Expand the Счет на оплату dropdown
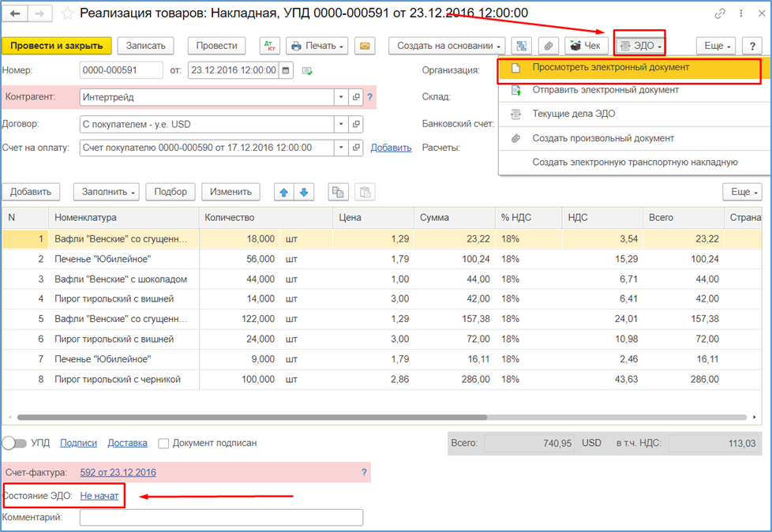This screenshot has height=532, width=772. [x=341, y=148]
